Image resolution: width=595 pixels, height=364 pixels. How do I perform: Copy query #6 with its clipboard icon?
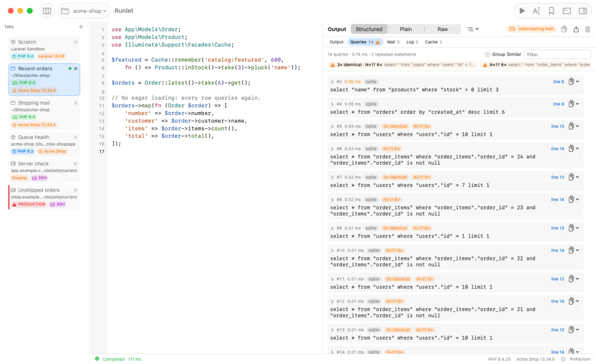(x=572, y=148)
